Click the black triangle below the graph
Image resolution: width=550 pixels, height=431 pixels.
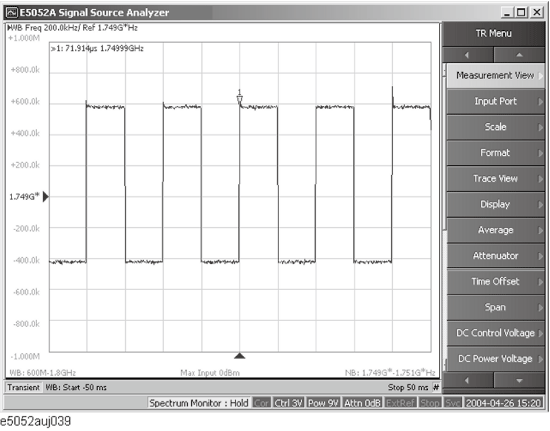tap(240, 356)
